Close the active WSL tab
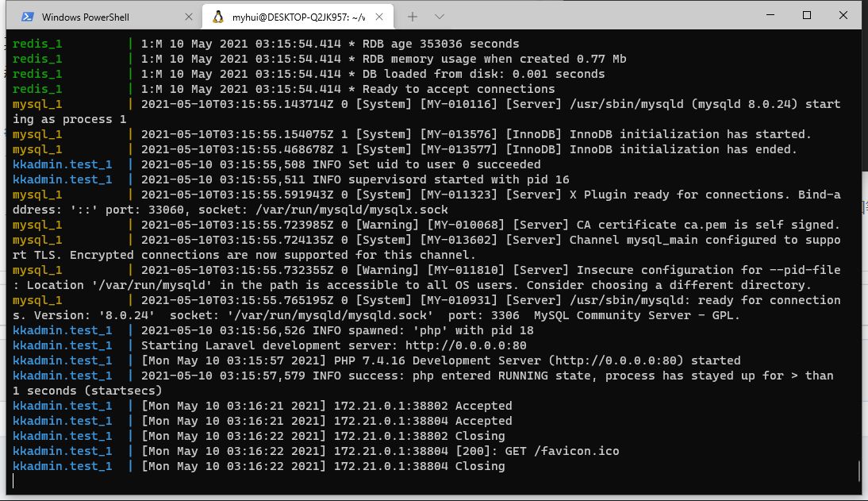 378,16
